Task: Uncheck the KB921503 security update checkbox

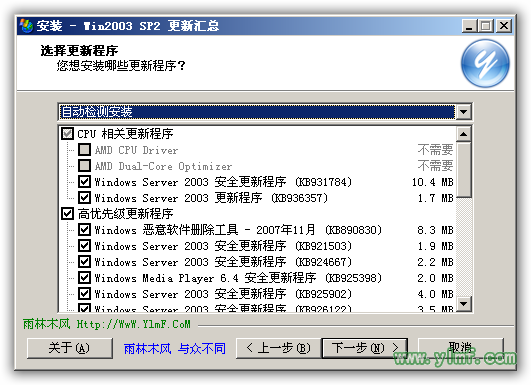Action: click(x=84, y=245)
